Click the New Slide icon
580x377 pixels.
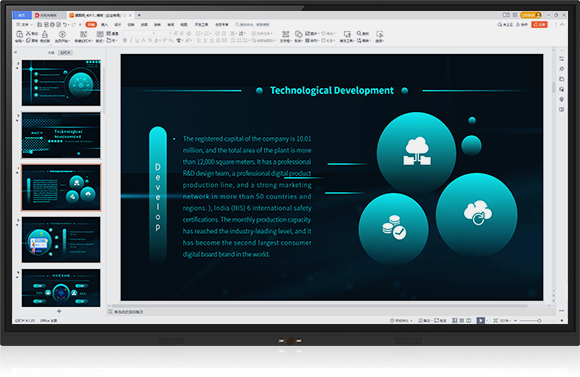pos(83,34)
